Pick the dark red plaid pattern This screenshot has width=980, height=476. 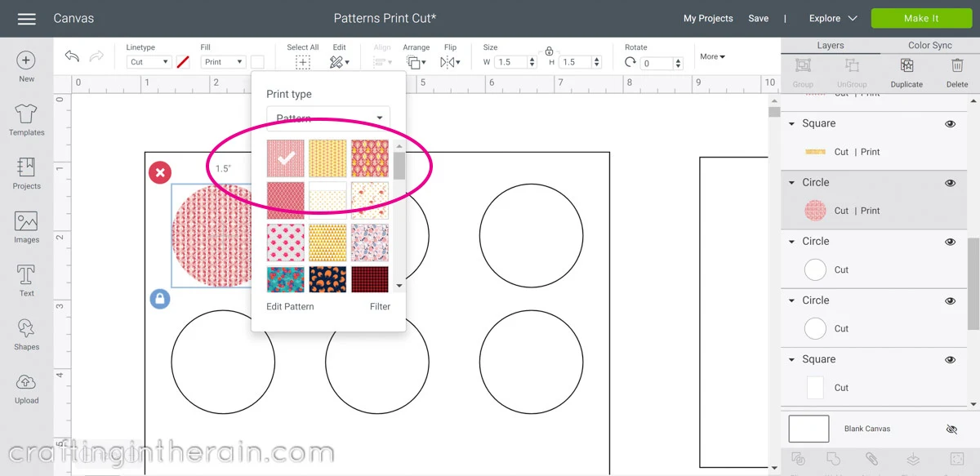coord(370,279)
